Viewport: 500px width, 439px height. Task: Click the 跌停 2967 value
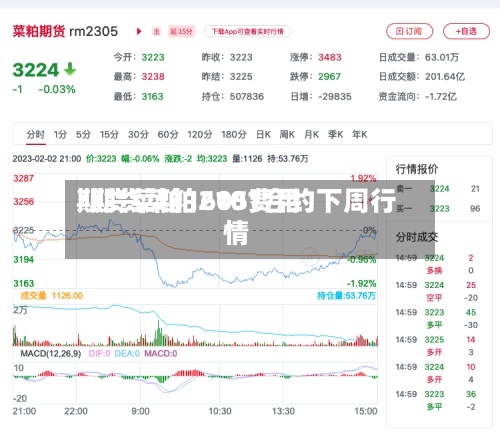(x=329, y=77)
